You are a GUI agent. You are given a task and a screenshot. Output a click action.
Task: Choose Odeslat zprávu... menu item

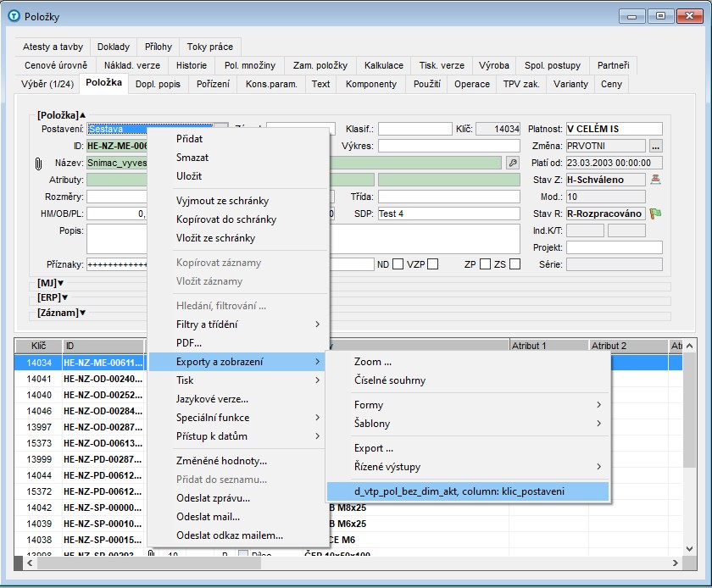[x=238, y=497]
